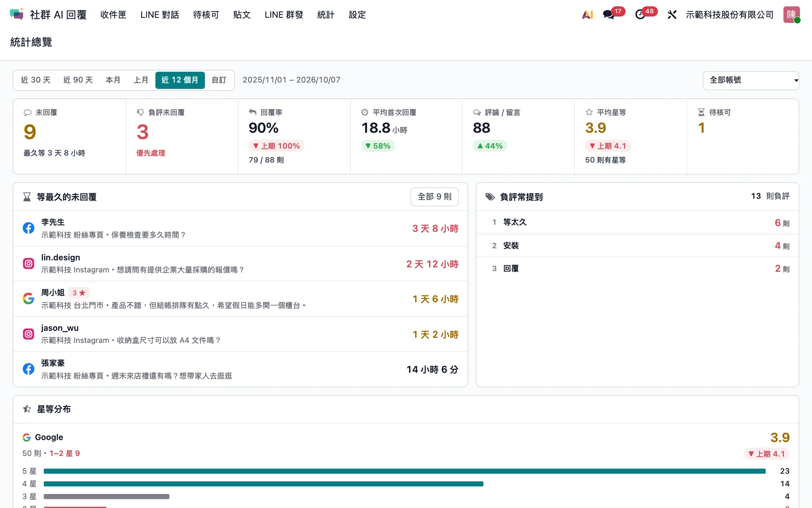Open the 設定 settings page
The image size is (812, 508).
pos(357,15)
